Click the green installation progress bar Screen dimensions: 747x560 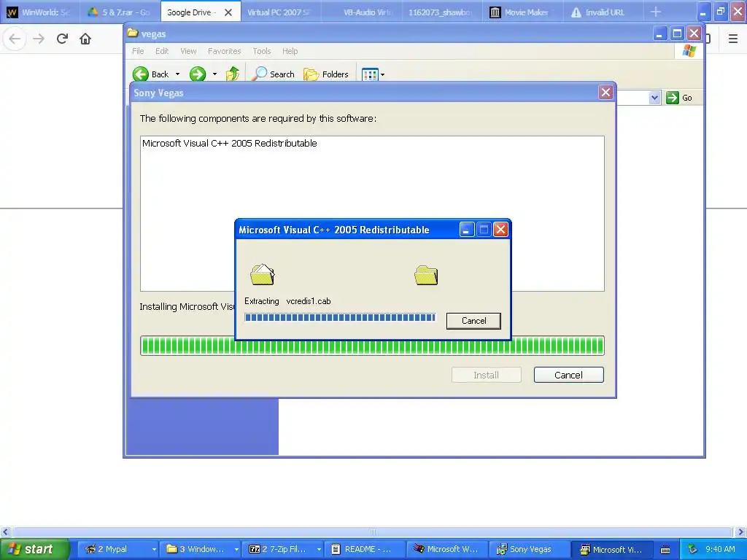(372, 345)
